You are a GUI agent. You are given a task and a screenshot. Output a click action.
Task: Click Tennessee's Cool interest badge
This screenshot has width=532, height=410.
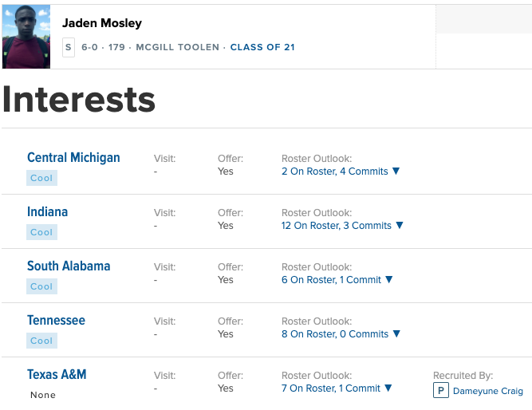coord(41,341)
